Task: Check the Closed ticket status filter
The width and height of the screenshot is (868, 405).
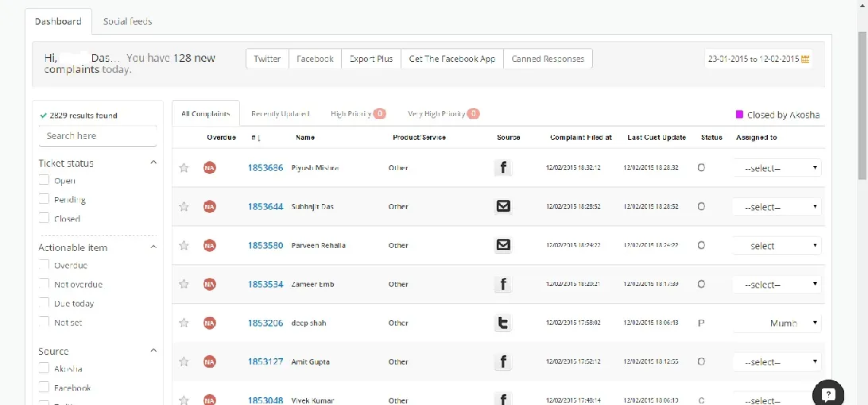Action: pyautogui.click(x=45, y=218)
